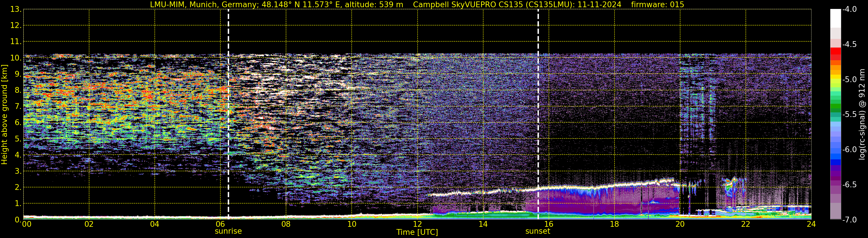Click the 2. height tick label
The width and height of the screenshot is (868, 238).
click(x=18, y=187)
